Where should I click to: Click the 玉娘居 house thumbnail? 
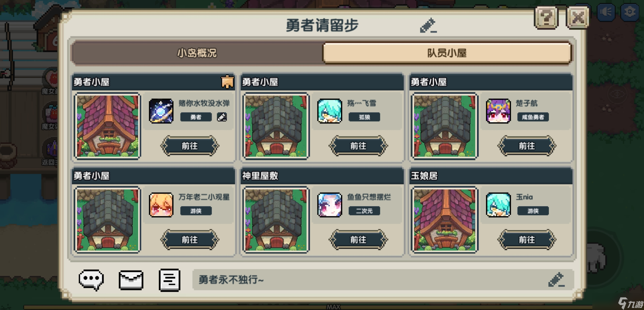click(444, 220)
